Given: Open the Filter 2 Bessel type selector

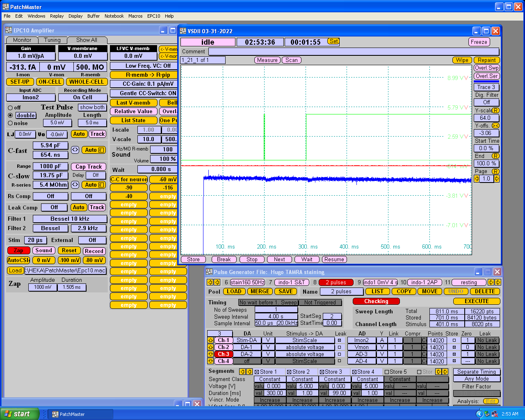Looking at the screenshot, I should (x=50, y=228).
